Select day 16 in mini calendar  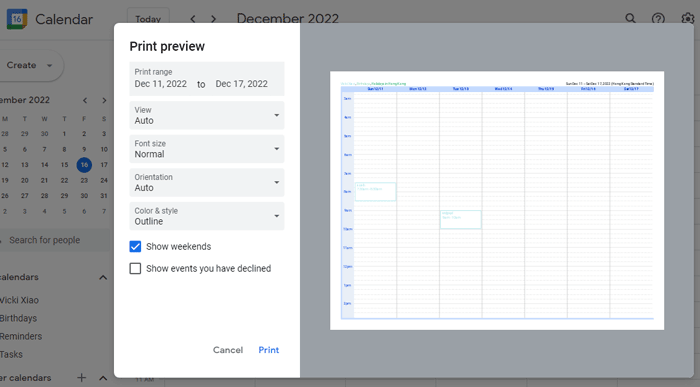click(84, 165)
